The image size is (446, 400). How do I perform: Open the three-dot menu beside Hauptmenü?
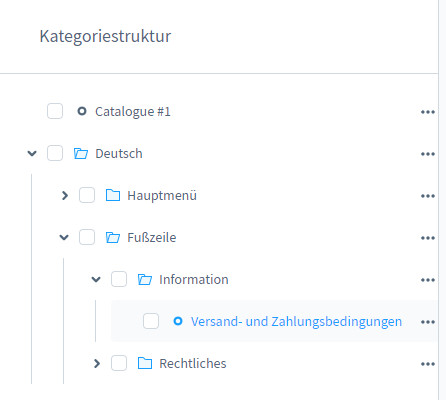[x=428, y=196]
